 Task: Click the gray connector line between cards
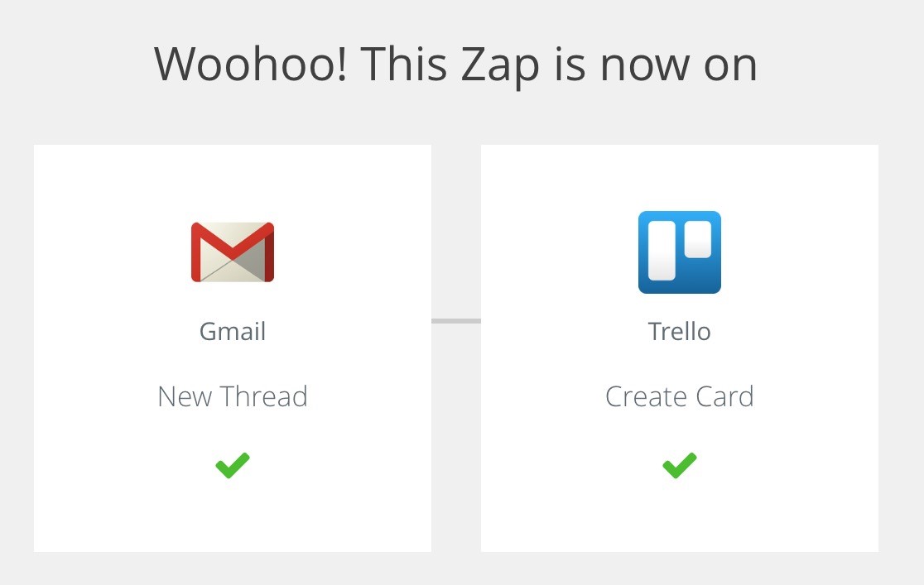456,321
